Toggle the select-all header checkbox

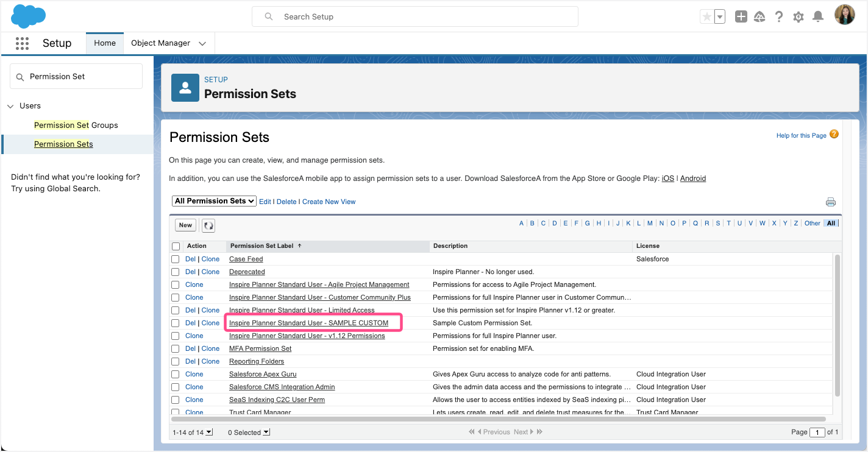click(x=176, y=247)
